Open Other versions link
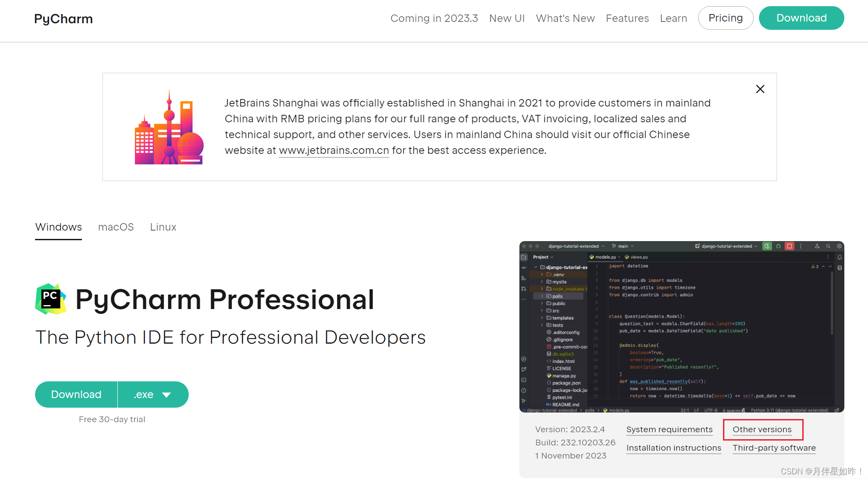 [x=762, y=430]
